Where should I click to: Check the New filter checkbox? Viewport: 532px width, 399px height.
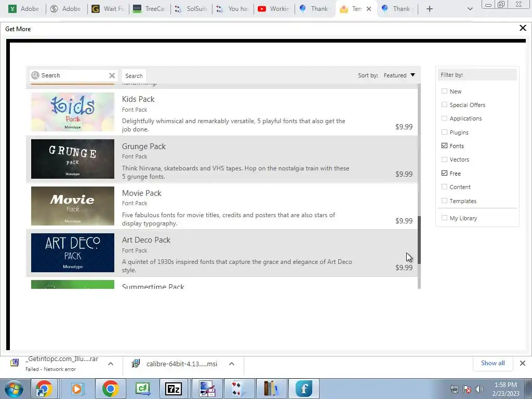[444, 91]
